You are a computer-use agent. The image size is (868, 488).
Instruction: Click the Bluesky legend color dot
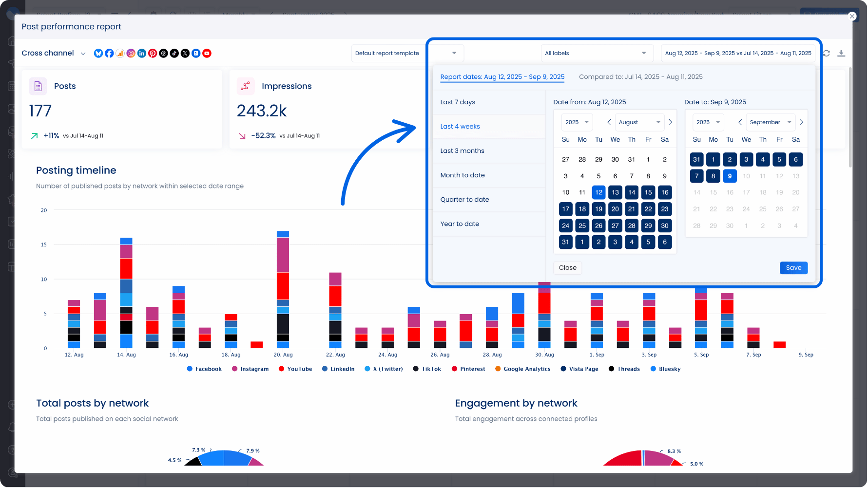pyautogui.click(x=652, y=369)
